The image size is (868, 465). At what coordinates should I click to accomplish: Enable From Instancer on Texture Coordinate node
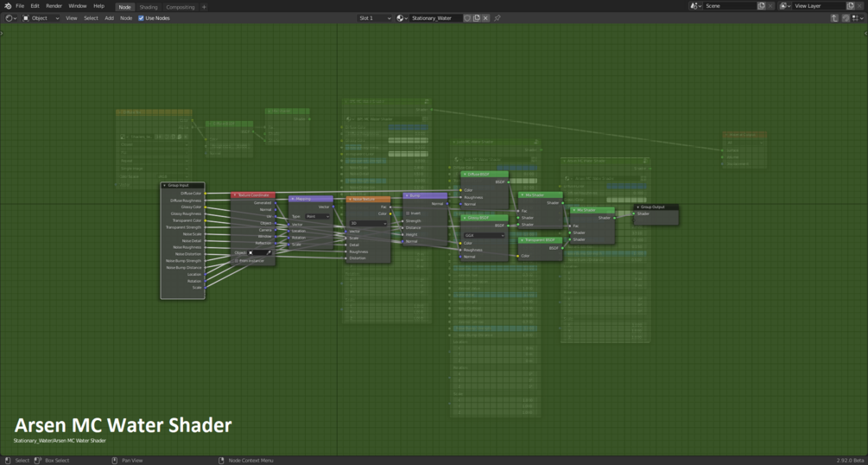(237, 260)
